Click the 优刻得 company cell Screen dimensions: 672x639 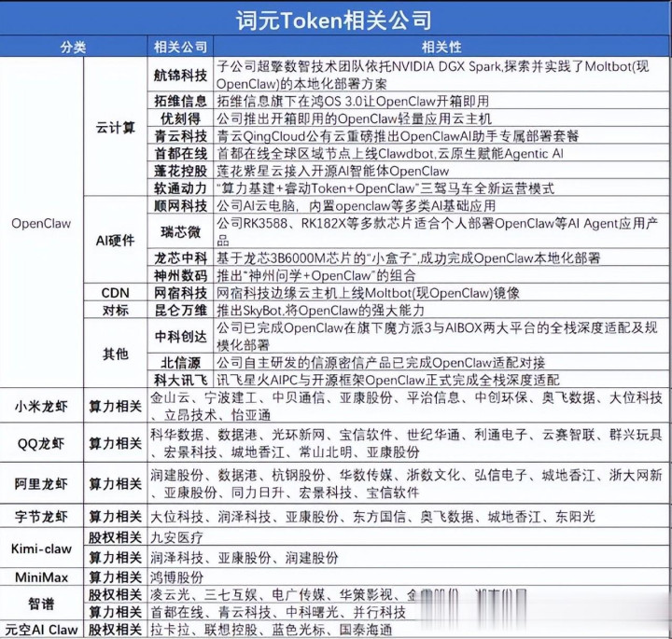click(180, 118)
